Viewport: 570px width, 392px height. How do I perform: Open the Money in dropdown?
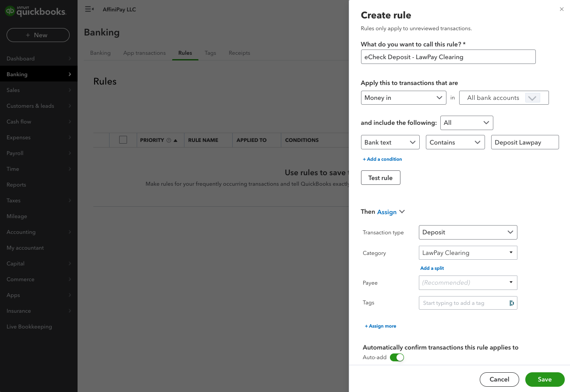pos(403,98)
